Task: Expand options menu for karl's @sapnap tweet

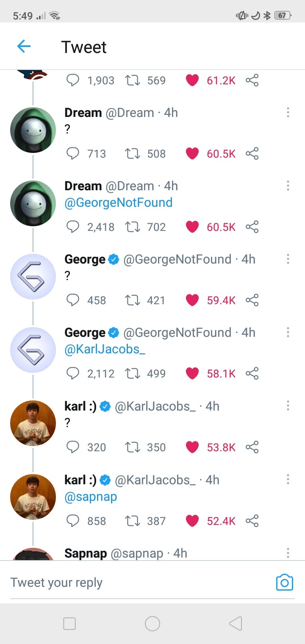Action: [288, 480]
